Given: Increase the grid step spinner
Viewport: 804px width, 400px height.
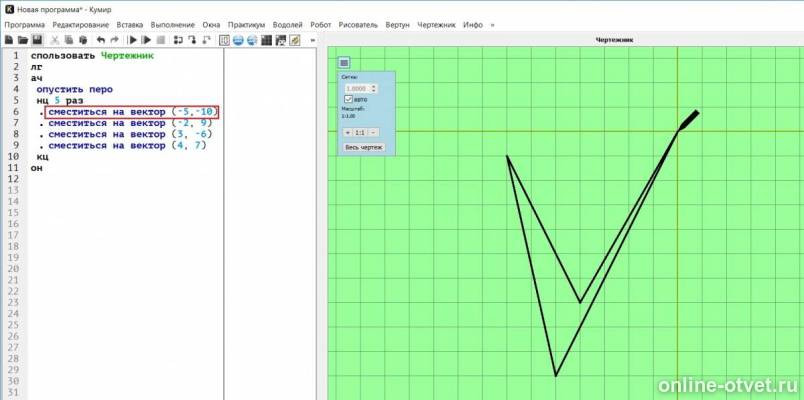Looking at the screenshot, I should click(373, 87).
